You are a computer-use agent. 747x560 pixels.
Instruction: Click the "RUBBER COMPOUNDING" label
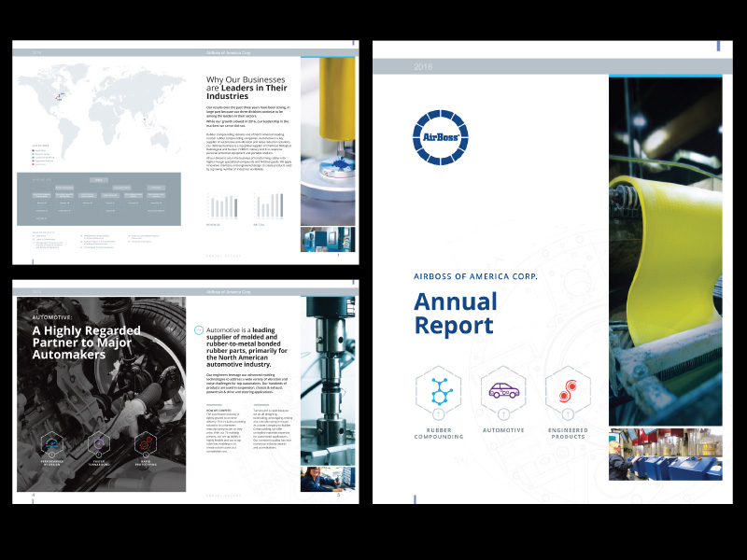click(439, 433)
